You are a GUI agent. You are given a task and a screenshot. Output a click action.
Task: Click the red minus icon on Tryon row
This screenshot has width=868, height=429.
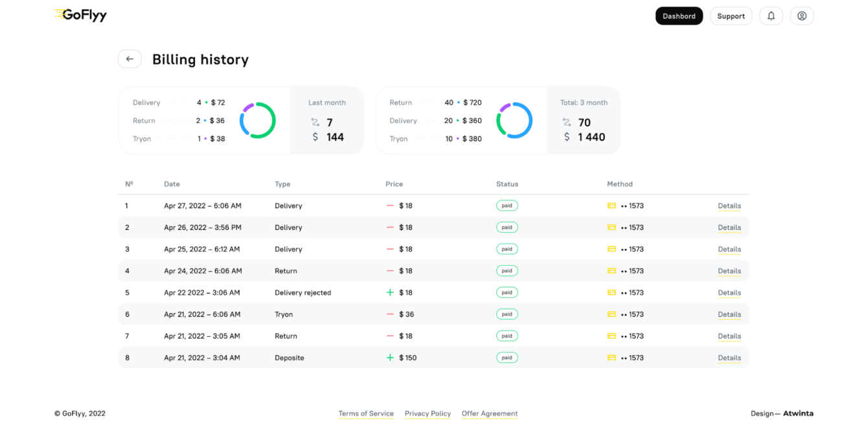tap(390, 314)
